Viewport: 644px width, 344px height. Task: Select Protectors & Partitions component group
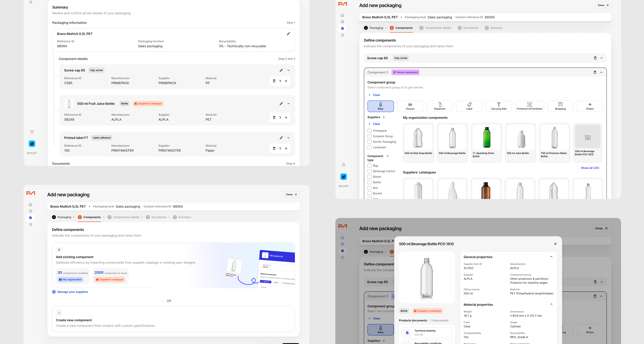(530, 106)
